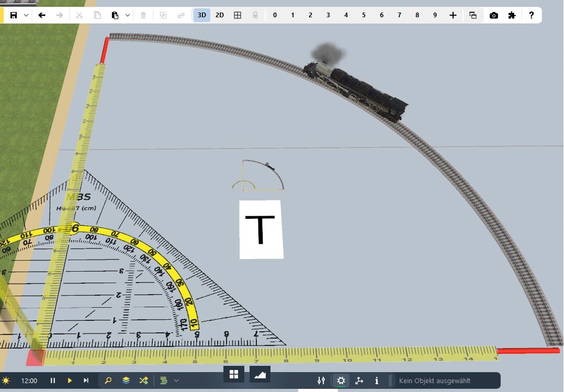Open the save options dropdown arrow
564x392 pixels.
26,15
